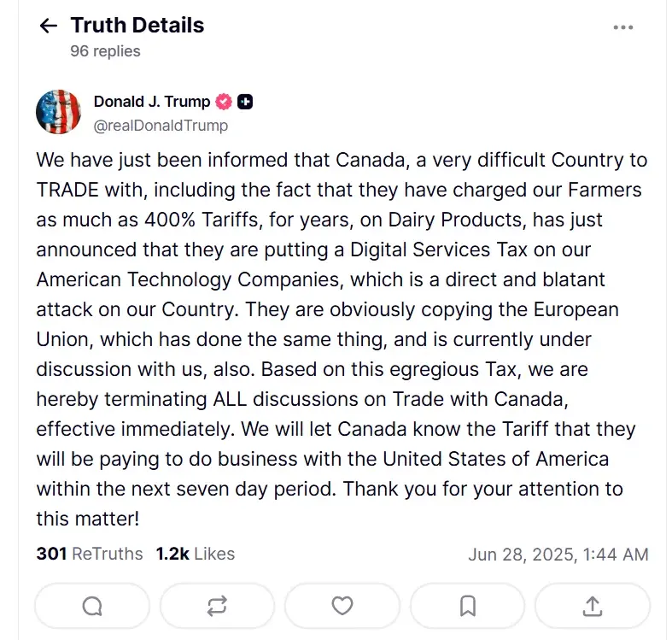Like the post with heart icon

(x=342, y=606)
